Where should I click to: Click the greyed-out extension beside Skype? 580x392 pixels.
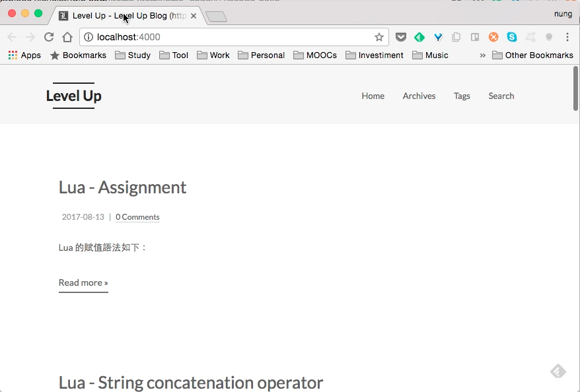pyautogui.click(x=530, y=37)
